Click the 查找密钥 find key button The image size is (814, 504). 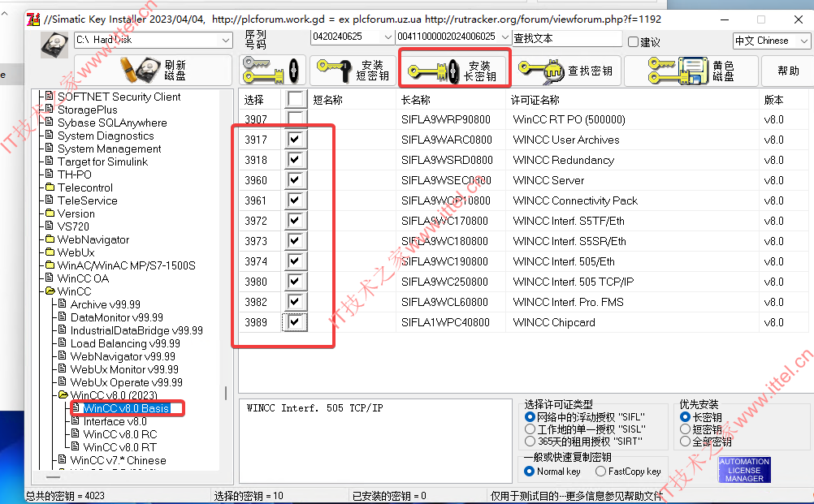click(567, 70)
